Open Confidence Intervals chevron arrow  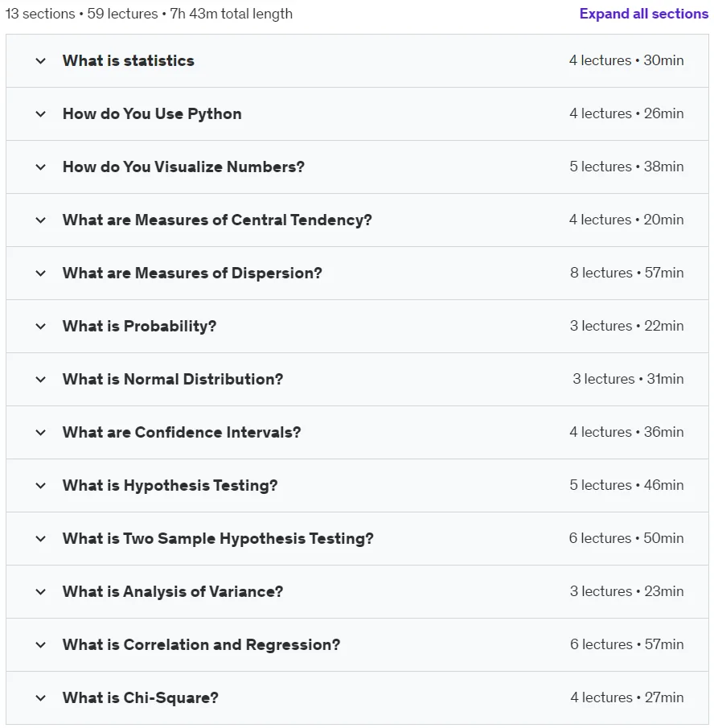41,432
